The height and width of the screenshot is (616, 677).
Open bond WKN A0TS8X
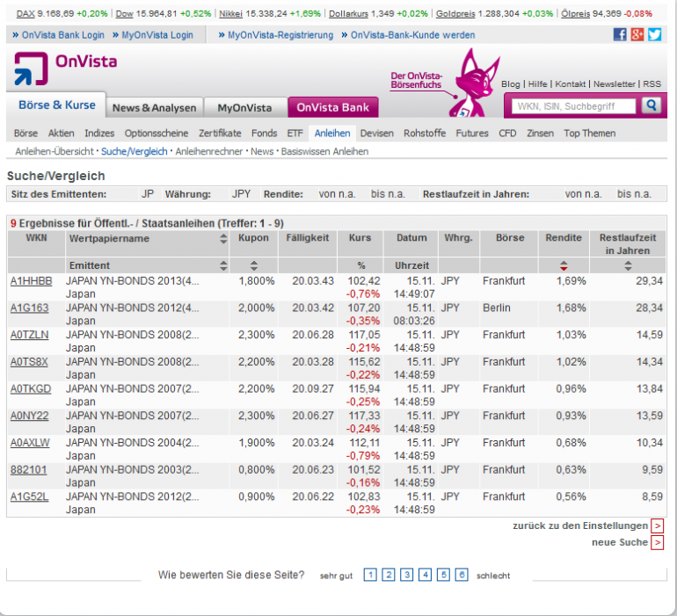coord(29,362)
